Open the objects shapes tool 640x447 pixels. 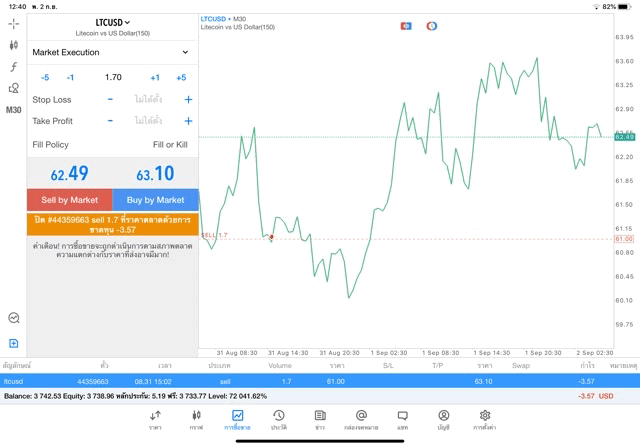[13, 88]
